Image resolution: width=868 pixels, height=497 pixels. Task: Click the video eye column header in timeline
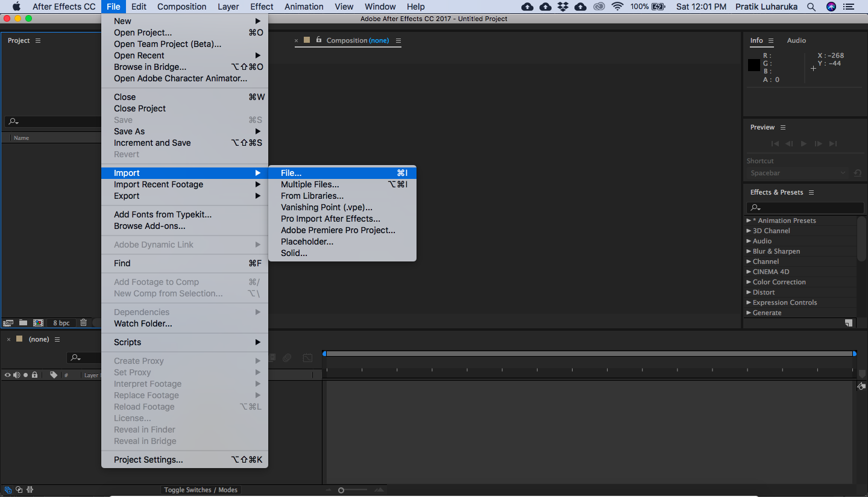pos(8,375)
